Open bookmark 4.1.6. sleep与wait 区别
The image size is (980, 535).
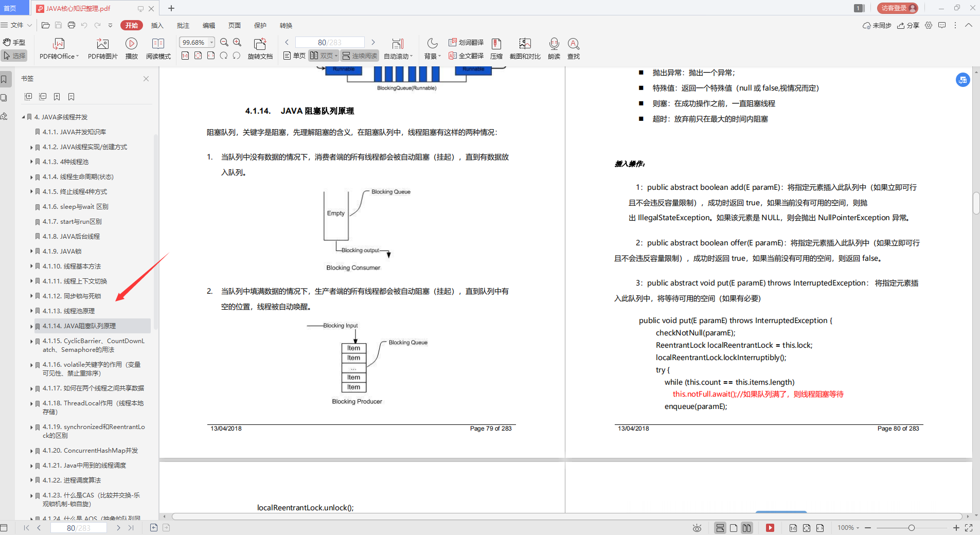pyautogui.click(x=75, y=207)
